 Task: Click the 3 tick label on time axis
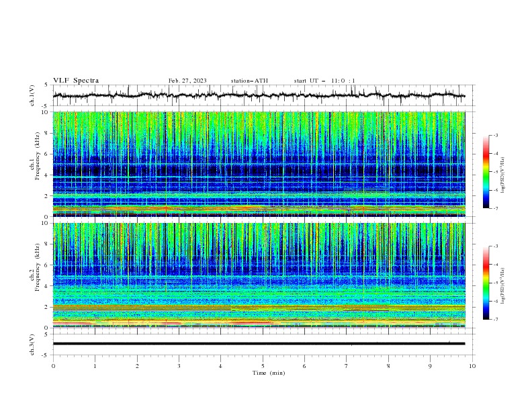(179, 366)
